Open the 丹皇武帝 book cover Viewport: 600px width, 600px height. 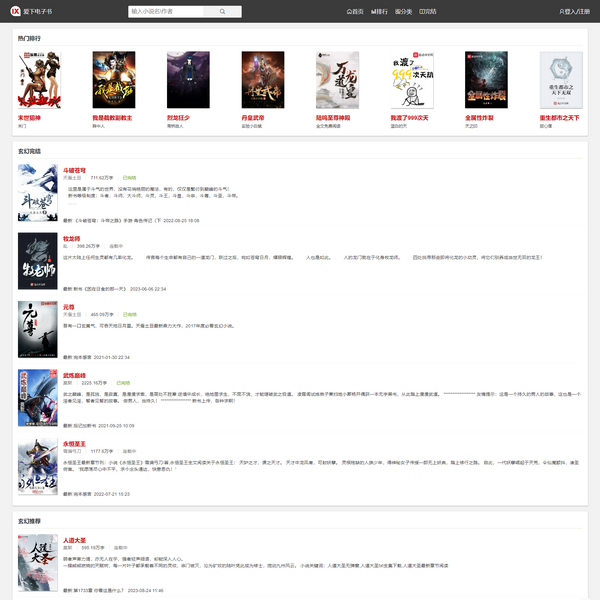(x=262, y=79)
